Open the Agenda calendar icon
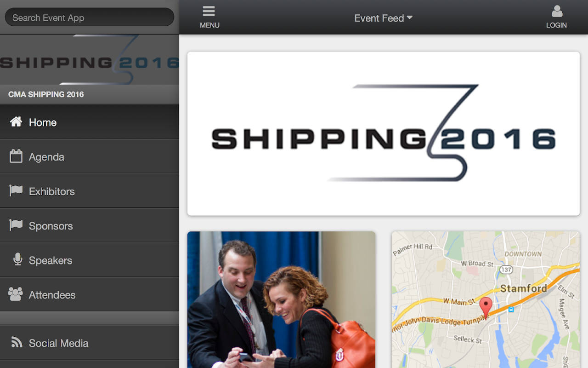Screen dimensions: 588x368 [x=16, y=156]
